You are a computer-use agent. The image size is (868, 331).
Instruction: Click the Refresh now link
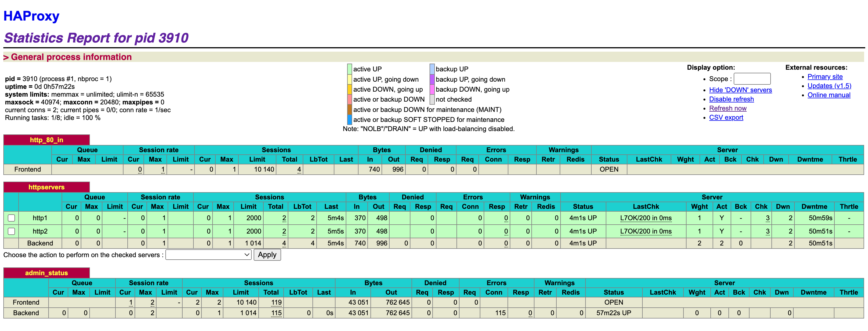[728, 108]
